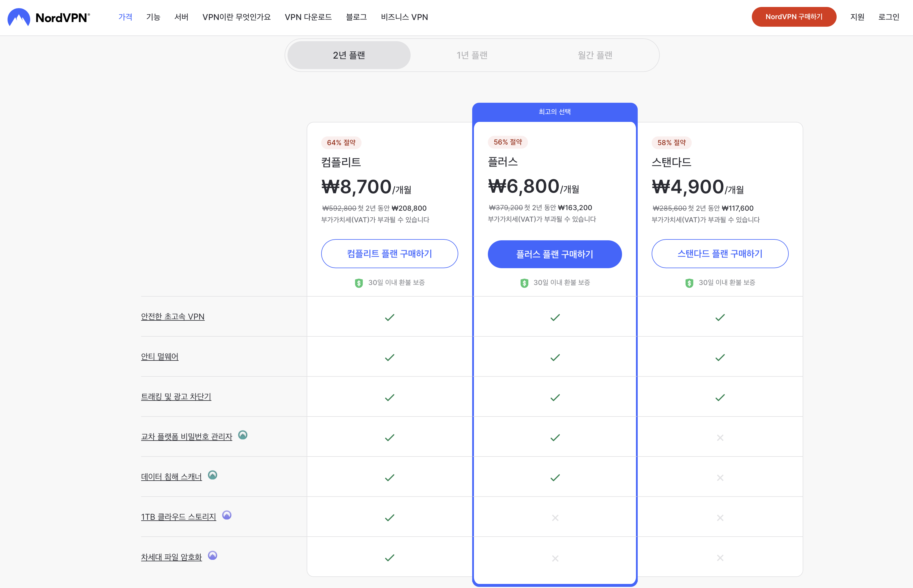
Task: Open the VPN 다운로드 menu item
Action: point(308,17)
